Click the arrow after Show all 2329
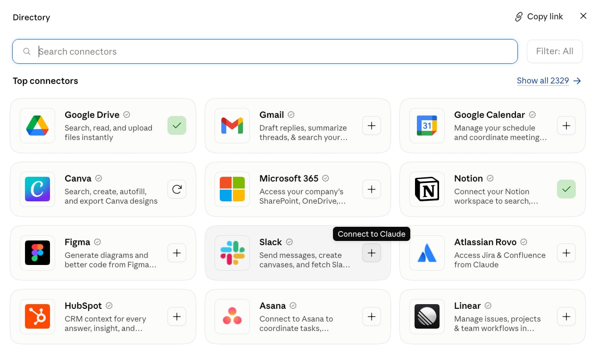The width and height of the screenshot is (598, 364). 577,81
